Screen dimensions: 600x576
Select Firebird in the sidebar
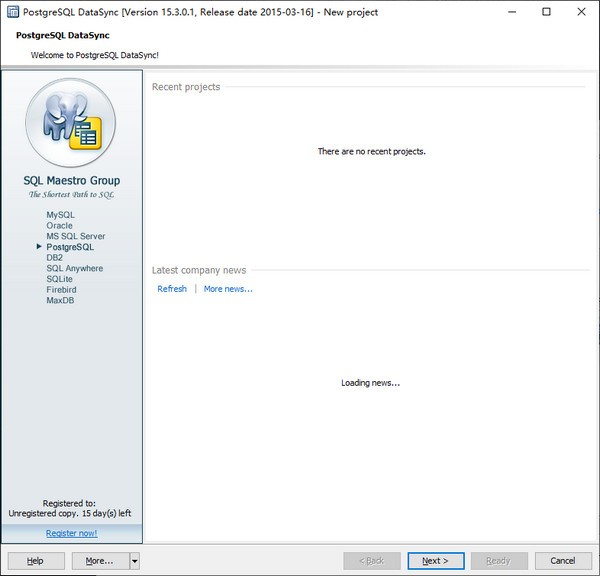click(61, 290)
